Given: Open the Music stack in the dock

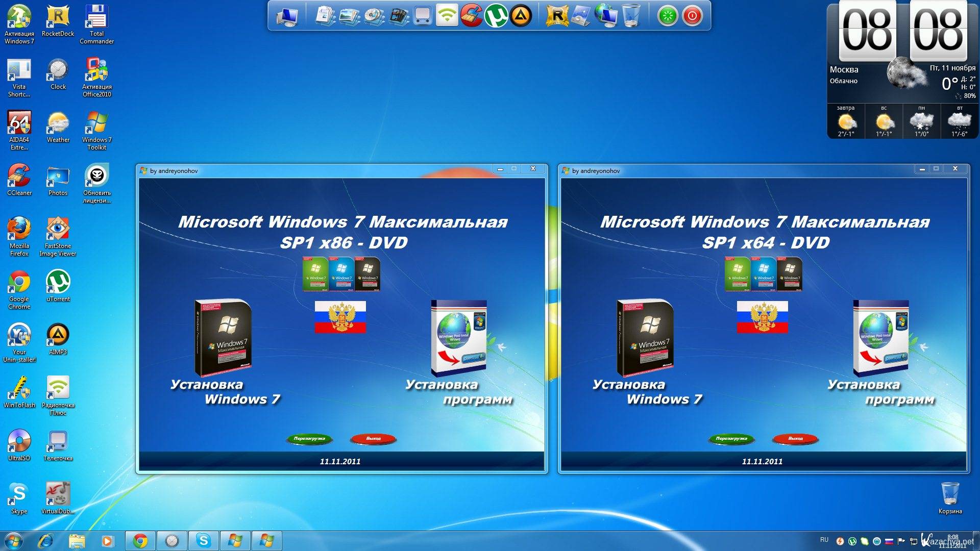Looking at the screenshot, I should tap(374, 16).
